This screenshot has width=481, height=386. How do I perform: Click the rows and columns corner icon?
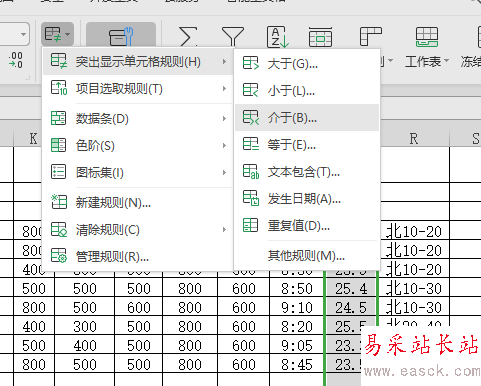tap(371, 36)
